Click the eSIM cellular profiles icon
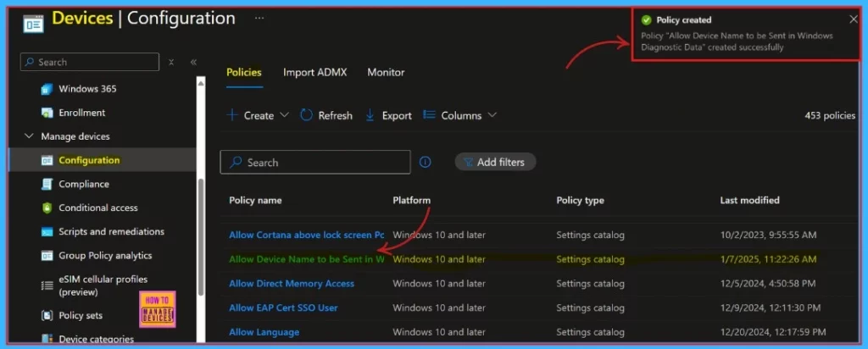This screenshot has width=868, height=349. point(47,285)
